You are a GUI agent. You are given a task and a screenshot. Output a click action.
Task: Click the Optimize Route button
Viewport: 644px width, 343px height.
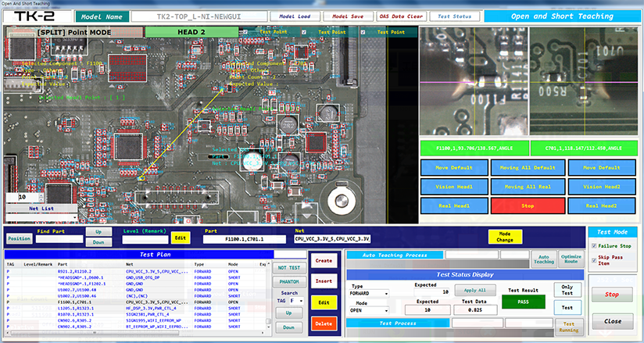click(571, 260)
